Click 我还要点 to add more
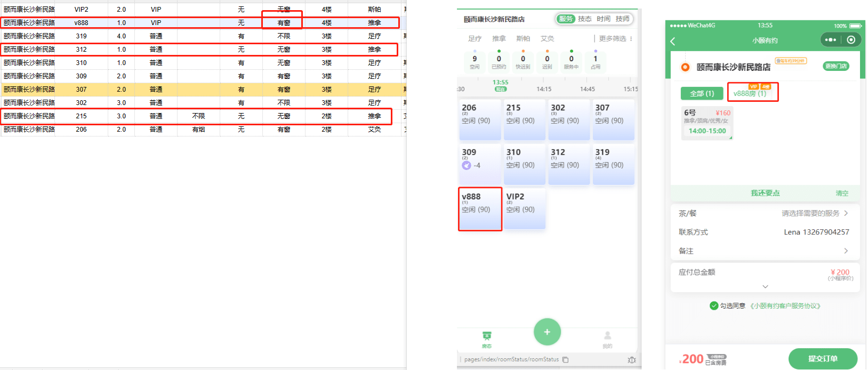This screenshot has height=370, width=868. pos(765,193)
